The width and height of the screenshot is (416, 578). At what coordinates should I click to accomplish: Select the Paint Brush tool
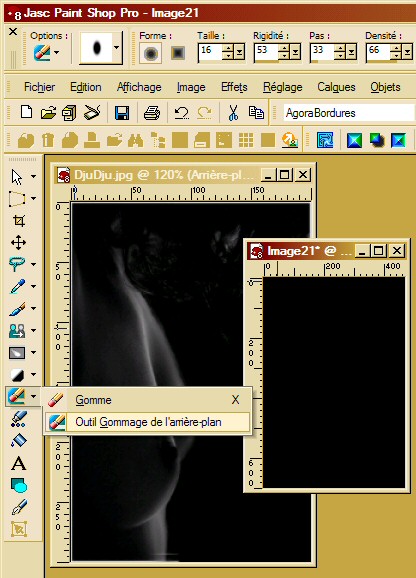pyautogui.click(x=18, y=309)
